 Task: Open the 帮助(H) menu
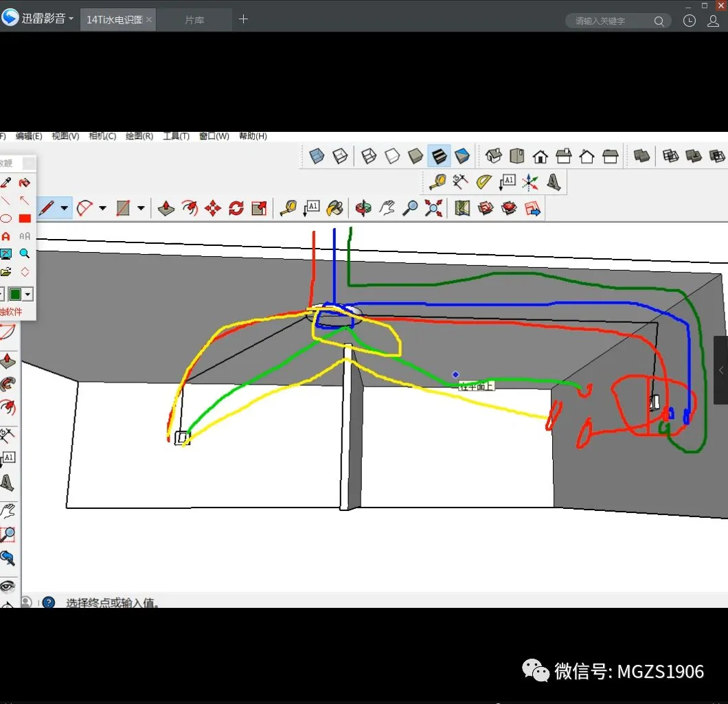[253, 136]
